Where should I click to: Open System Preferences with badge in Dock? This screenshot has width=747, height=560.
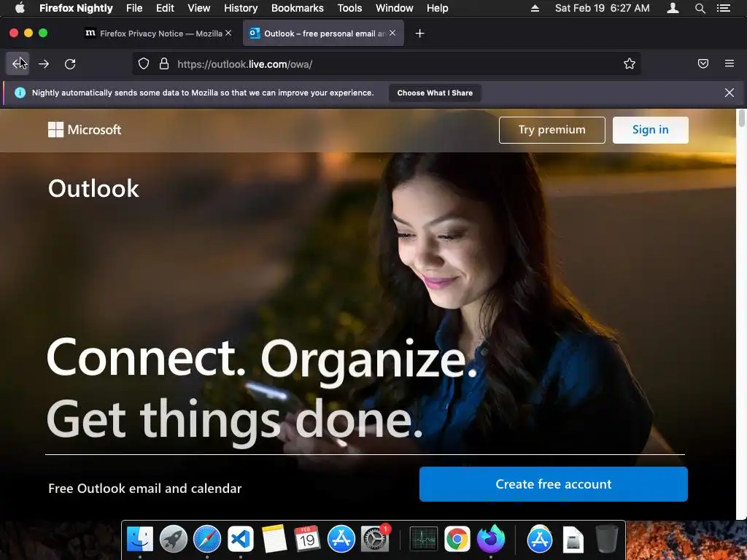click(x=375, y=539)
